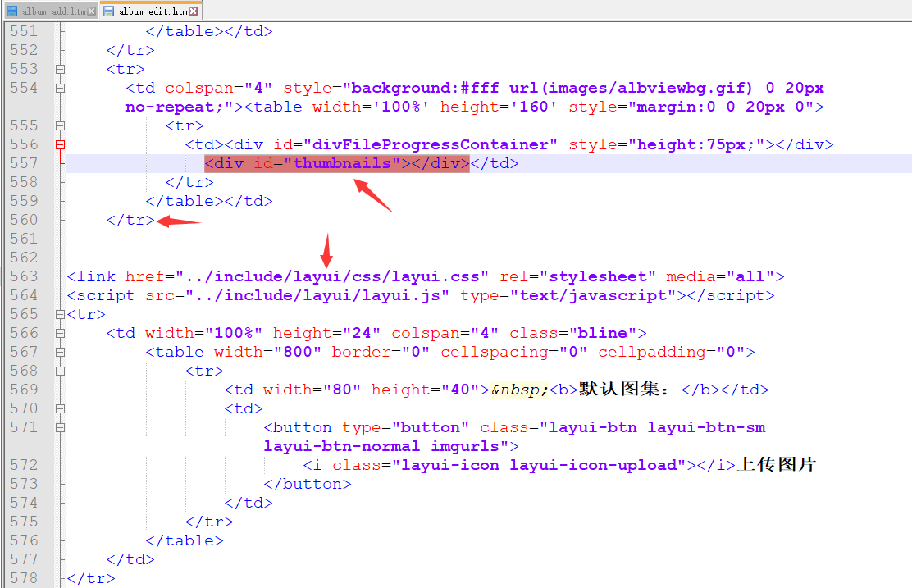Click line number 560 in the margin

(x=24, y=220)
